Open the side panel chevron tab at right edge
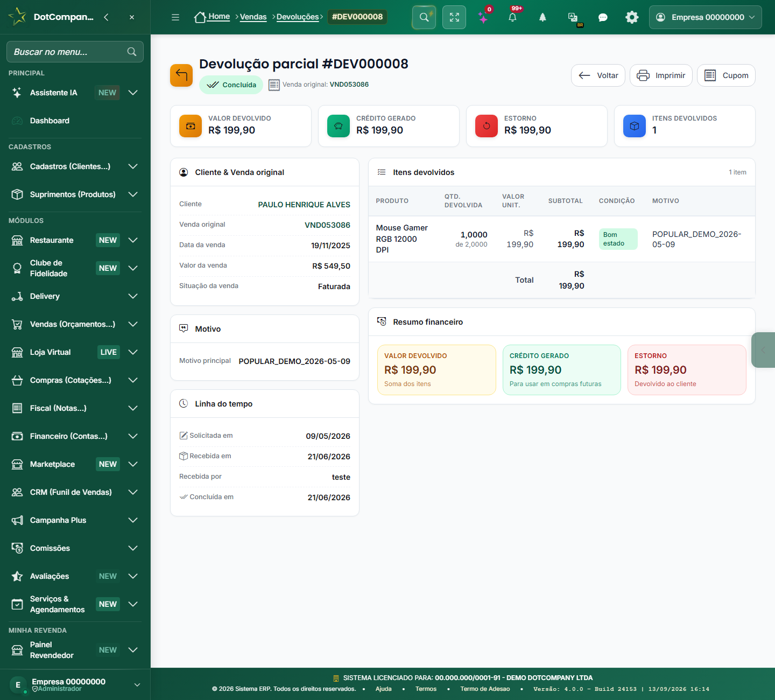The image size is (775, 700). pos(763,350)
